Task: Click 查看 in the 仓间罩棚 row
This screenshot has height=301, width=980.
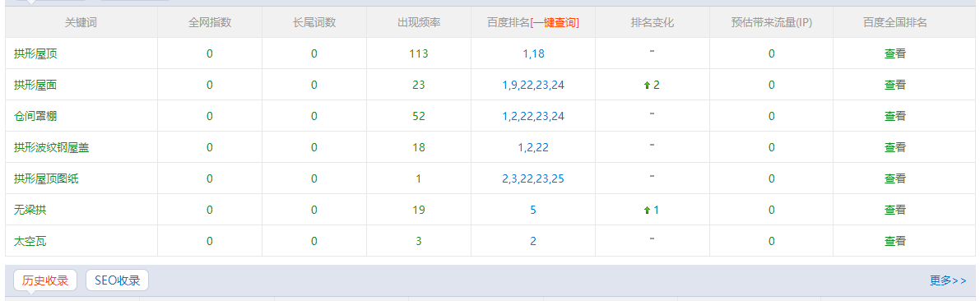Action: (x=895, y=116)
